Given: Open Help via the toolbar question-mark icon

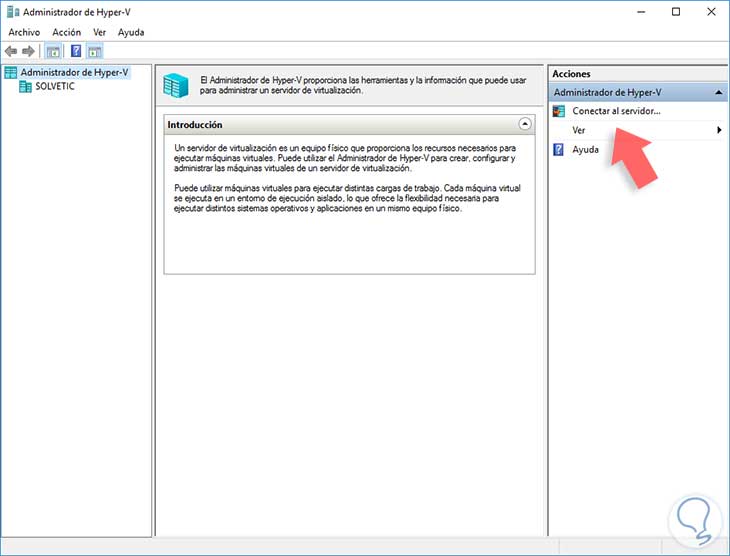Looking at the screenshot, I should (76, 51).
